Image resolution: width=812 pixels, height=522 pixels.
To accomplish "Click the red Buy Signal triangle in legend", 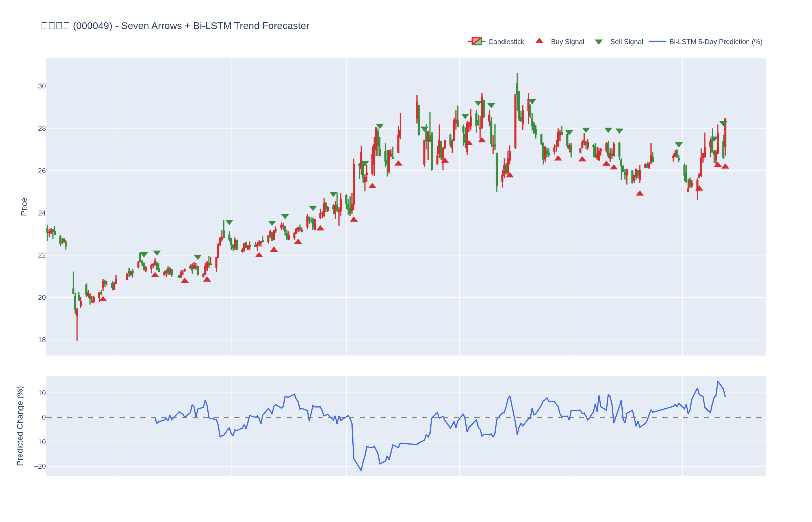I will tap(539, 41).
